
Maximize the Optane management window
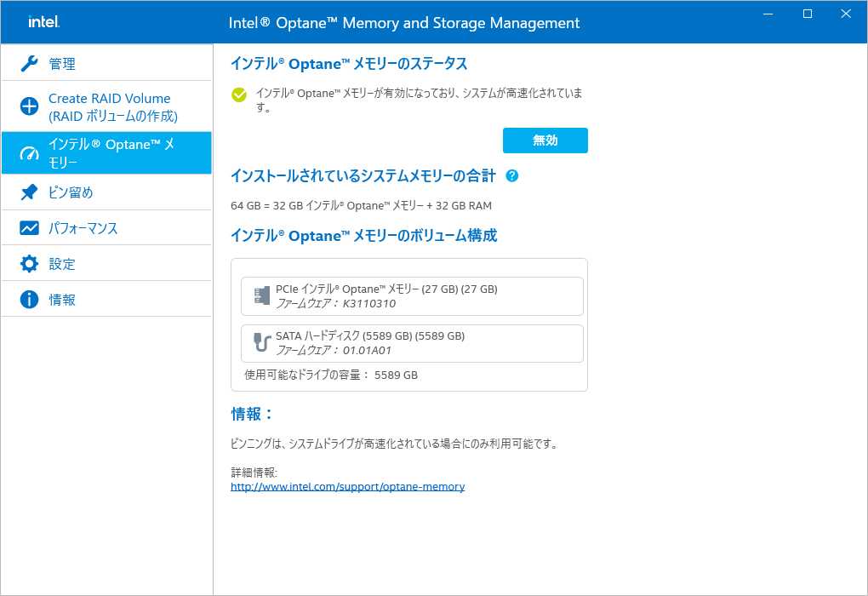[808, 14]
